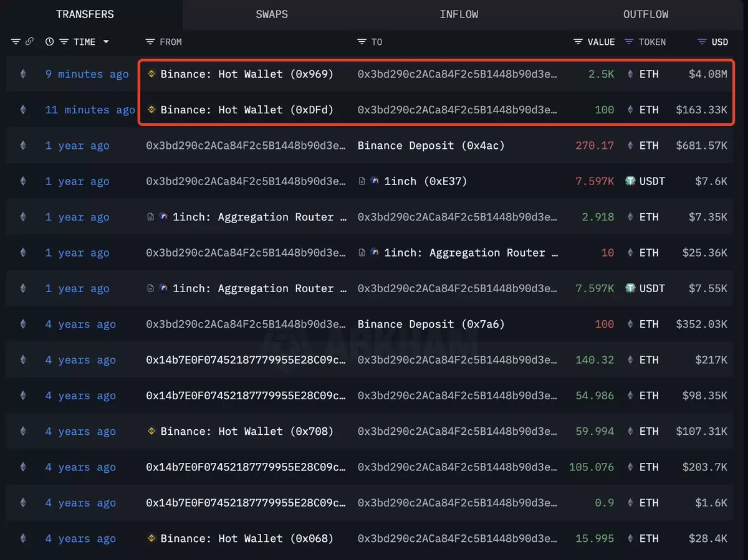
Task: Click the Binance logo beside Hot Wallet (0x708)
Action: point(151,431)
